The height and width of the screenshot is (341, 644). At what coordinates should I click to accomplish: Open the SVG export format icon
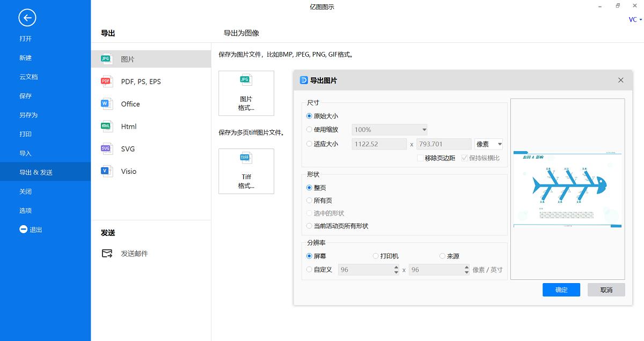click(106, 149)
